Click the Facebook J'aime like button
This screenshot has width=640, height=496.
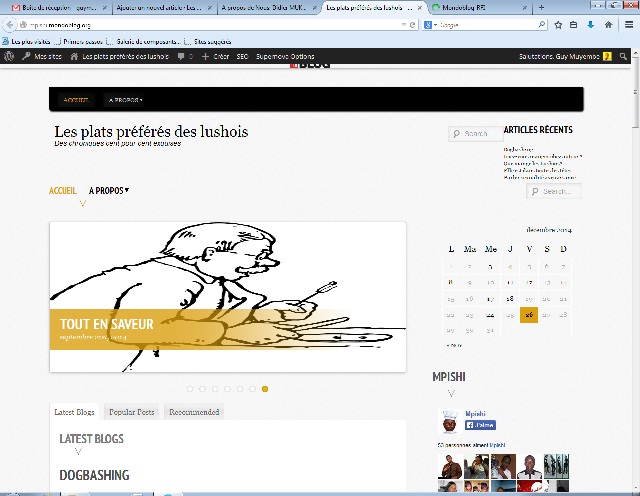[480, 425]
